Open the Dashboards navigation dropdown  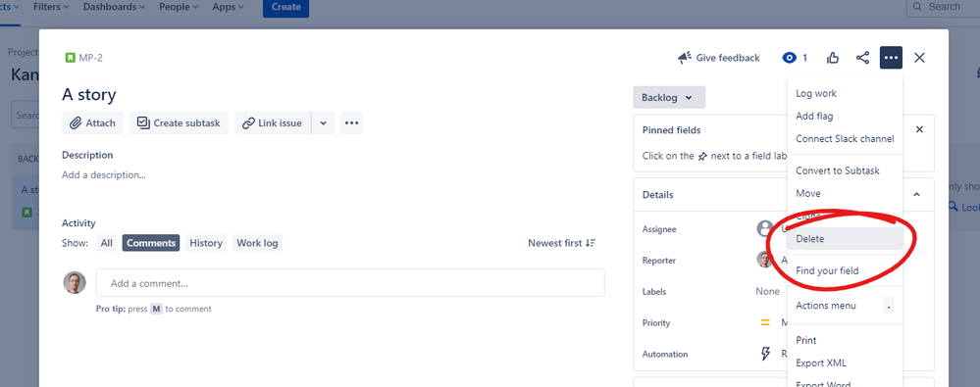click(x=114, y=7)
